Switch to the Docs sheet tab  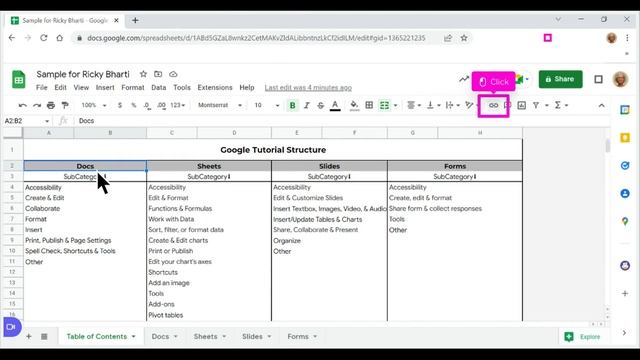coord(160,336)
